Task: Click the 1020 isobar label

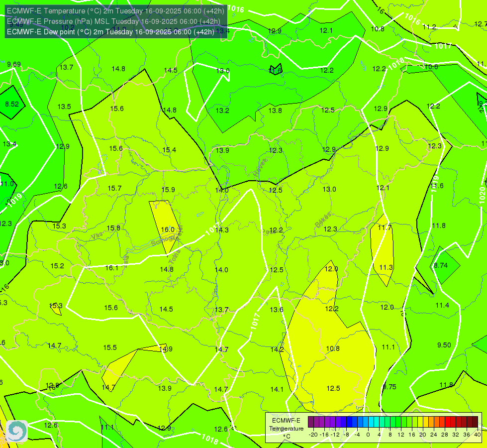Action: 482,195
